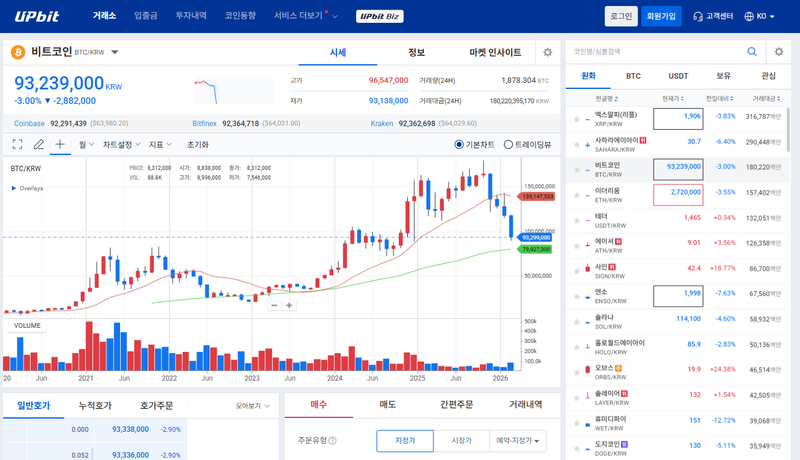Switch to the USDT market tab
Image resolution: width=800 pixels, height=460 pixels.
click(x=678, y=76)
